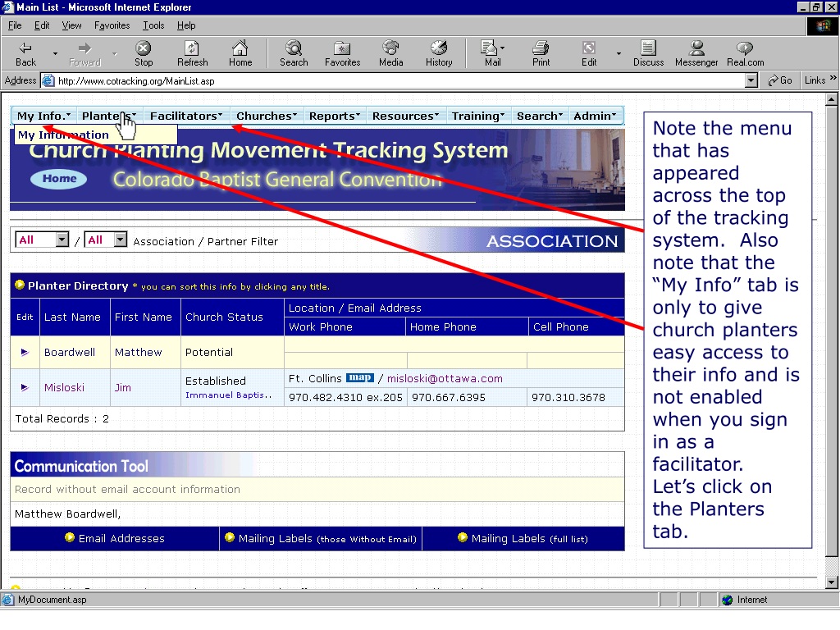The width and height of the screenshot is (840, 630).
Task: Open the misloski@ottawa.com email link
Action: click(445, 378)
